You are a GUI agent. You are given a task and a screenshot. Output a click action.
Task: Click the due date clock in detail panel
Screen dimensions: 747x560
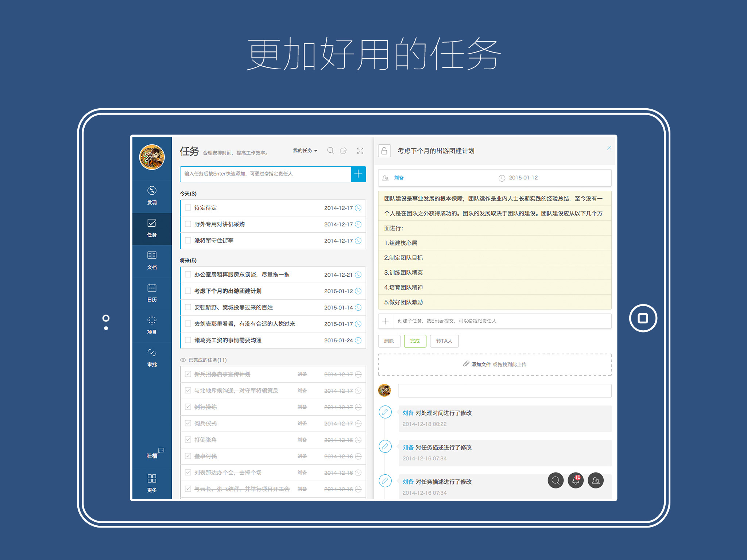point(502,178)
